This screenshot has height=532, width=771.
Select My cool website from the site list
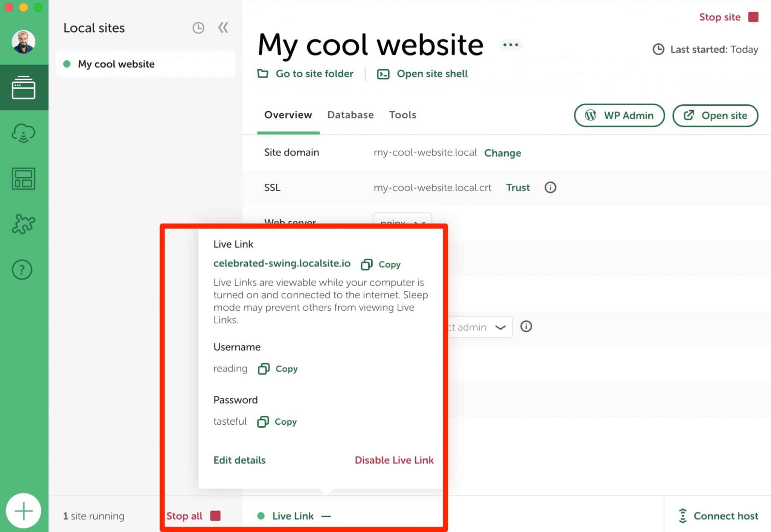[116, 64]
